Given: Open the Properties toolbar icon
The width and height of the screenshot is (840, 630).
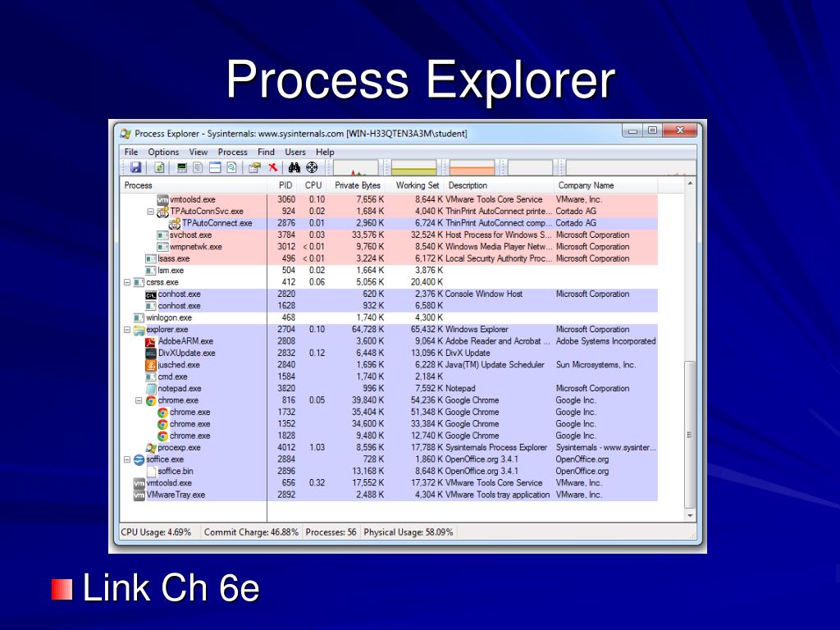Looking at the screenshot, I should 254,167.
